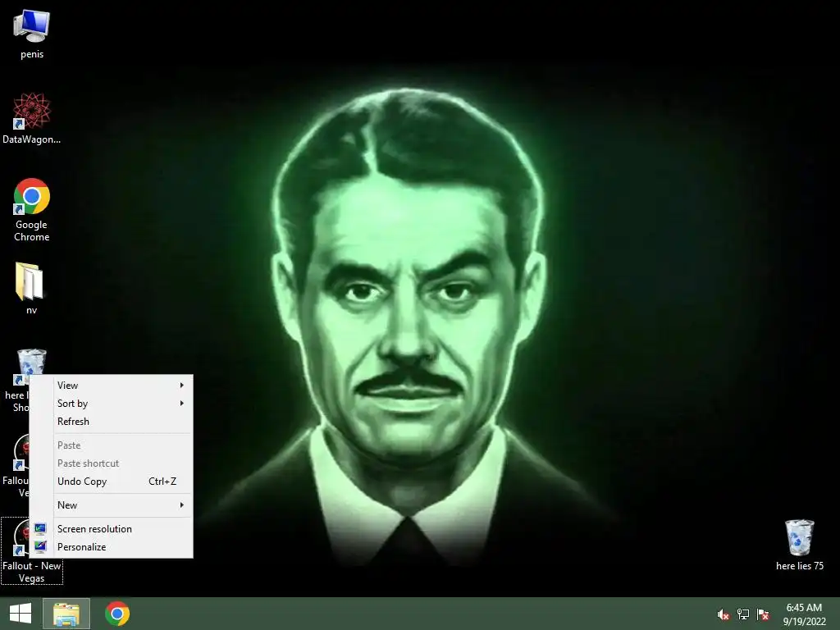
Task: Select the computer desktop icon at the top
Action: click(x=32, y=26)
